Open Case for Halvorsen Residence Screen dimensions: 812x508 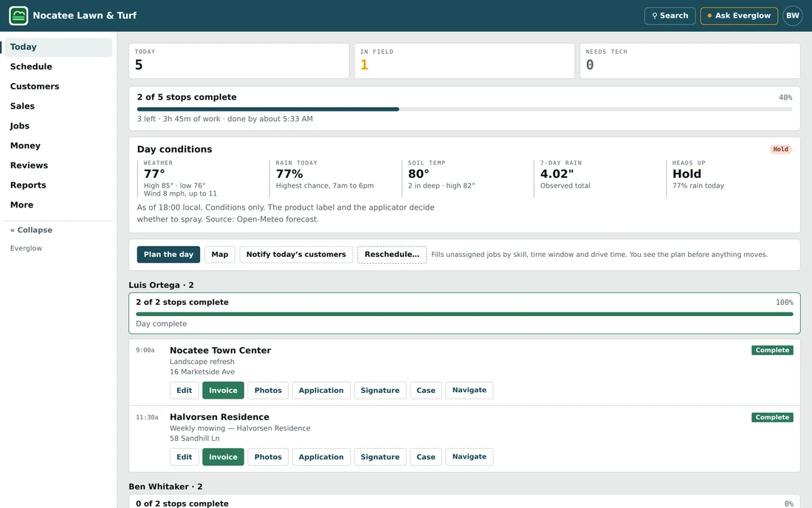[426, 457]
